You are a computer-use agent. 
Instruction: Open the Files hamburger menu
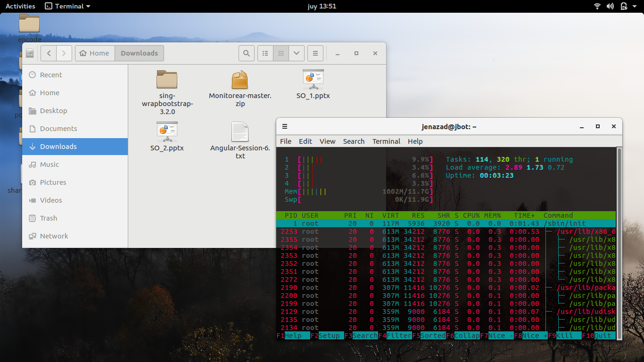[x=315, y=53]
